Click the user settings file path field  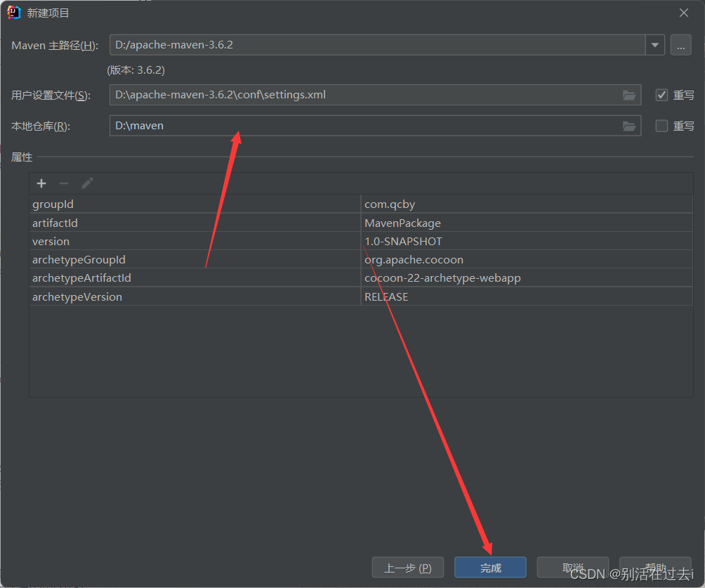click(x=375, y=95)
